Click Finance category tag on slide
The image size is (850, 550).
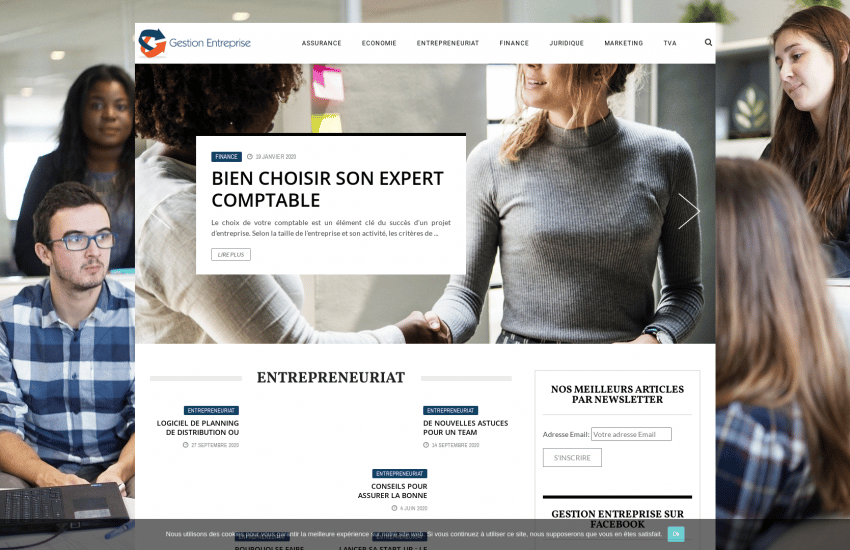[226, 157]
